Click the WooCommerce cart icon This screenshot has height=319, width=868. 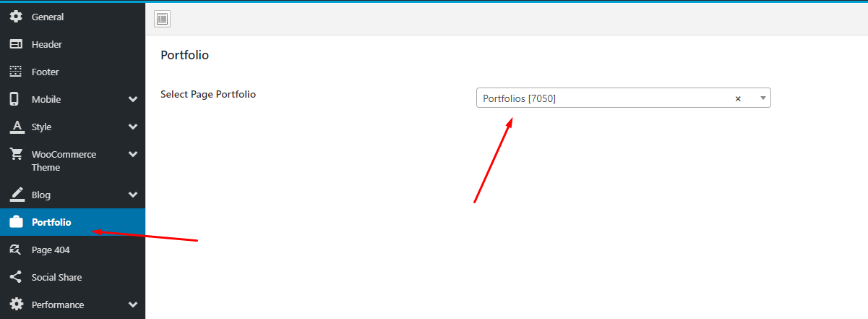(16, 155)
